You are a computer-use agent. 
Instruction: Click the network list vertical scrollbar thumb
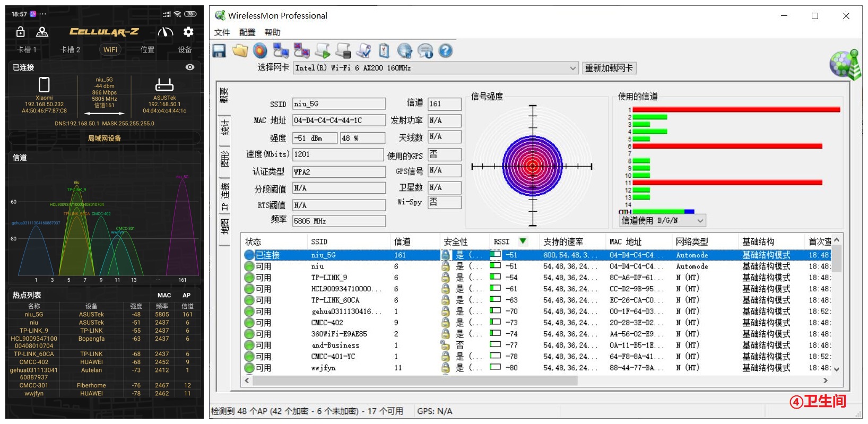[x=837, y=258]
